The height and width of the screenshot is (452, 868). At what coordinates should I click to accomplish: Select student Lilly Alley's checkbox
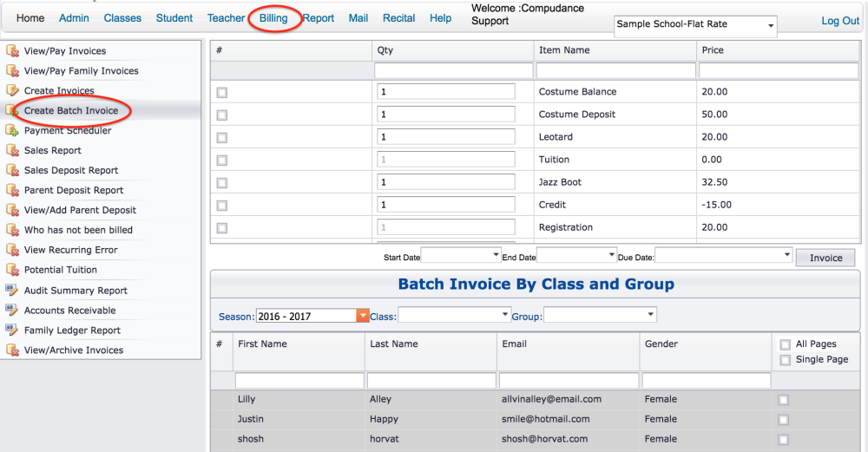(x=783, y=400)
